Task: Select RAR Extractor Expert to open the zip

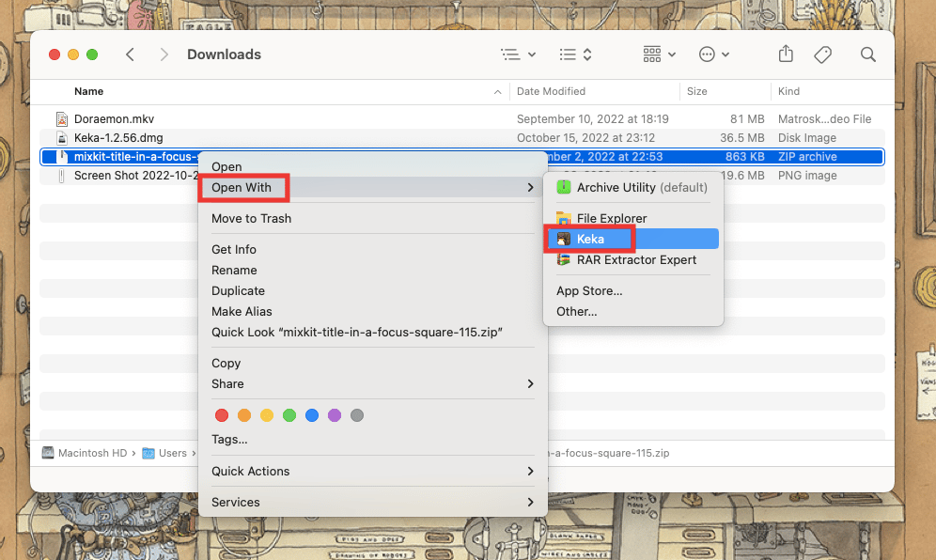Action: tap(635, 259)
